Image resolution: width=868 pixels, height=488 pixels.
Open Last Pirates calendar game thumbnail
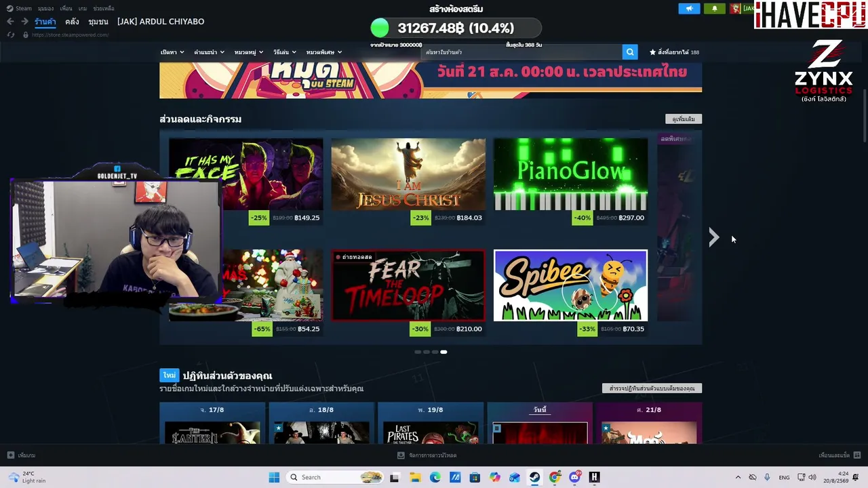[431, 433]
